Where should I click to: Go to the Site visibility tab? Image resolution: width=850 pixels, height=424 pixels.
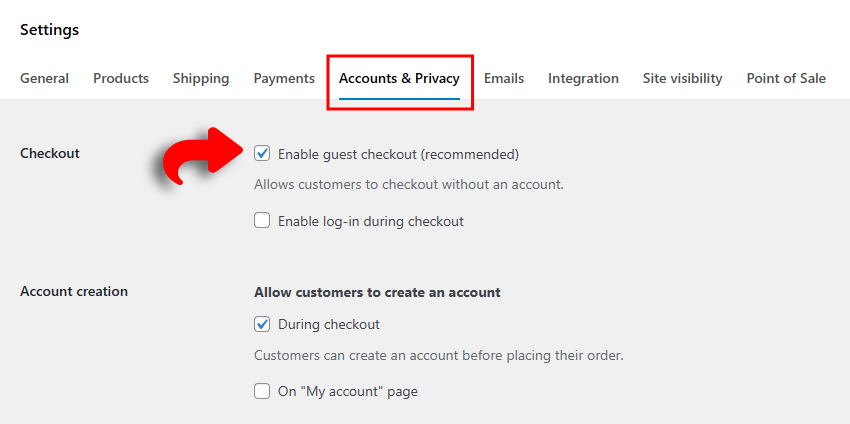click(x=682, y=78)
